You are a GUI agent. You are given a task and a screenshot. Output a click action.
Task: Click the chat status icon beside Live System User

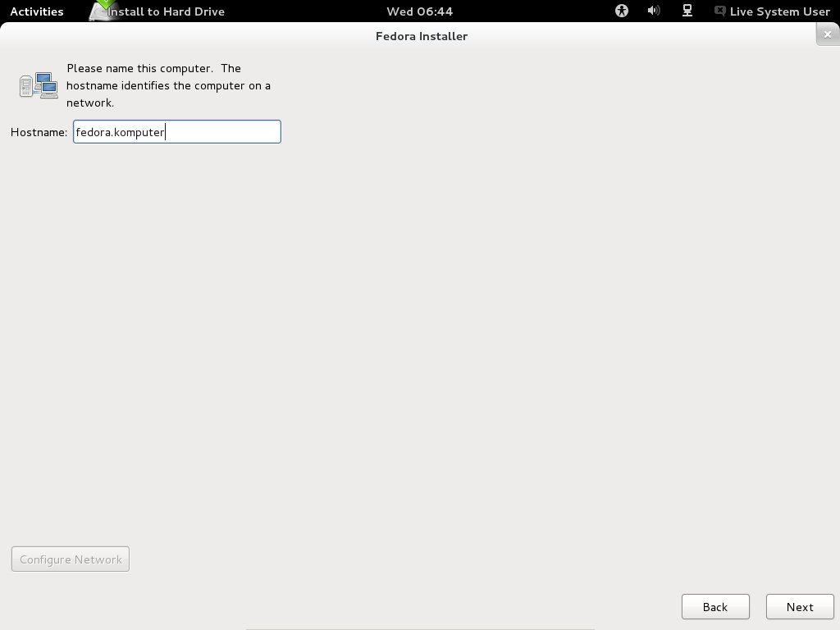pyautogui.click(x=720, y=11)
